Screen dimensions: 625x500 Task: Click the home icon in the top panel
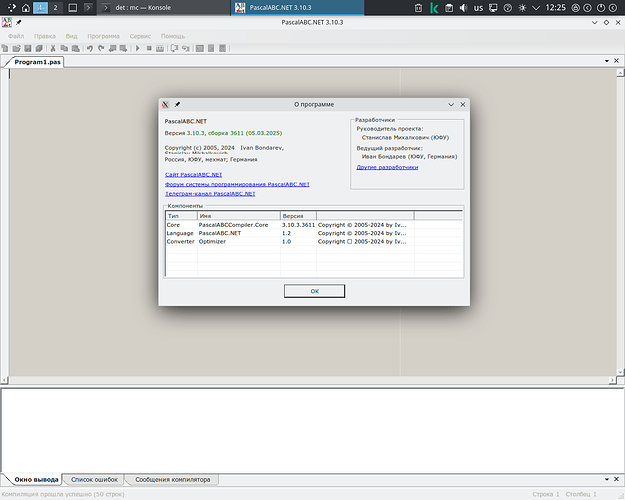(26, 8)
